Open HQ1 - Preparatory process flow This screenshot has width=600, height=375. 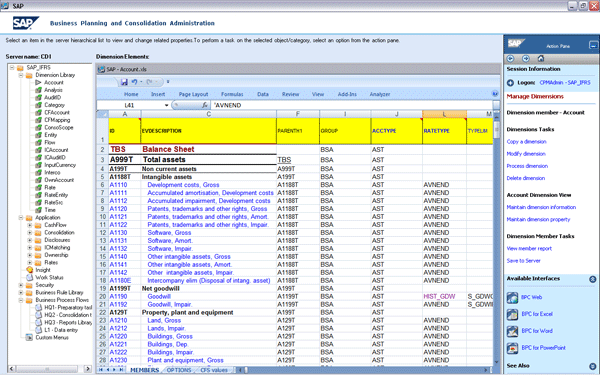(x=68, y=307)
